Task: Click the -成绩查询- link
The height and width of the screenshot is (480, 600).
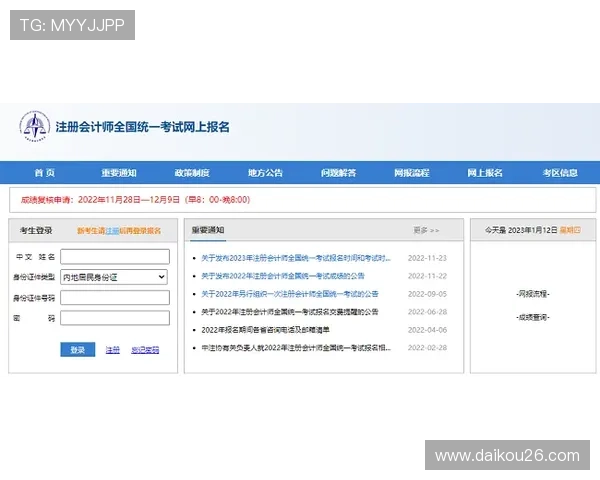Action: [533, 317]
